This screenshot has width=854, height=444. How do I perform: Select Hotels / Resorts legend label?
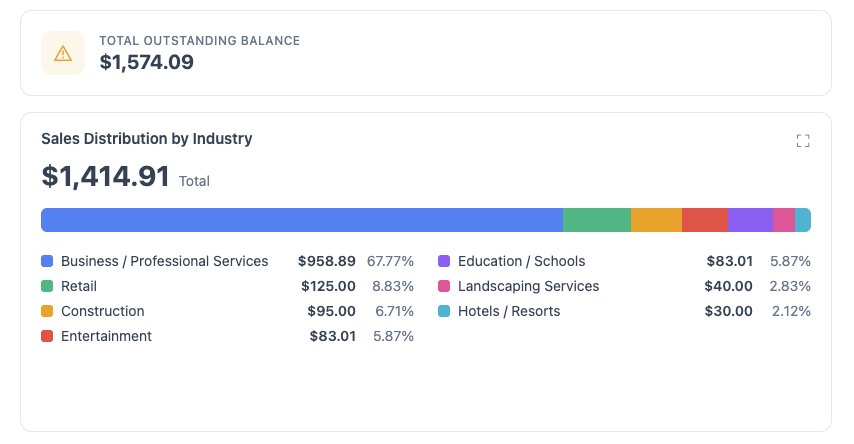[x=509, y=311]
